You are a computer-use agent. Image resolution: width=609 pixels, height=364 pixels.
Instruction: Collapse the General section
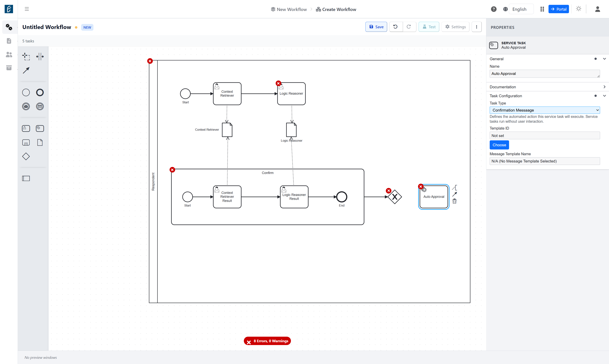point(604,59)
